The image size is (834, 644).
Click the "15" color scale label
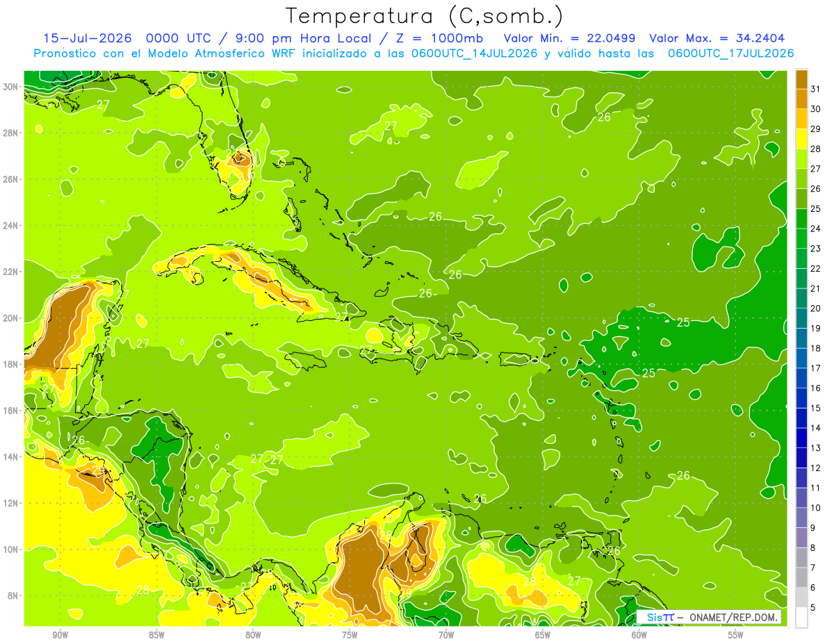816,408
